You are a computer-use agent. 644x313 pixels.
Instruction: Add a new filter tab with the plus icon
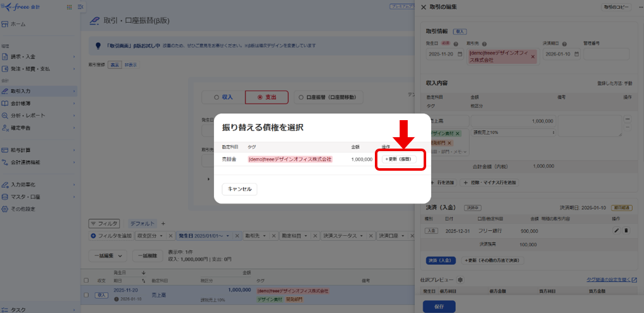(x=163, y=224)
